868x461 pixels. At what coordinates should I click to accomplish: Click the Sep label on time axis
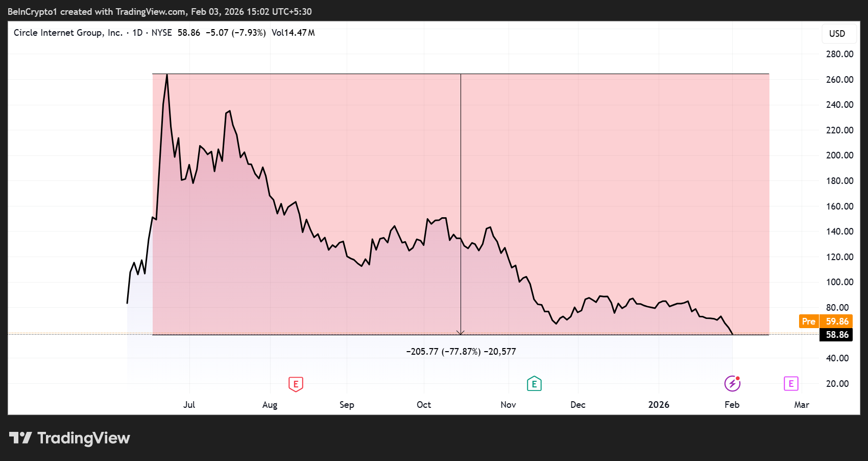347,405
